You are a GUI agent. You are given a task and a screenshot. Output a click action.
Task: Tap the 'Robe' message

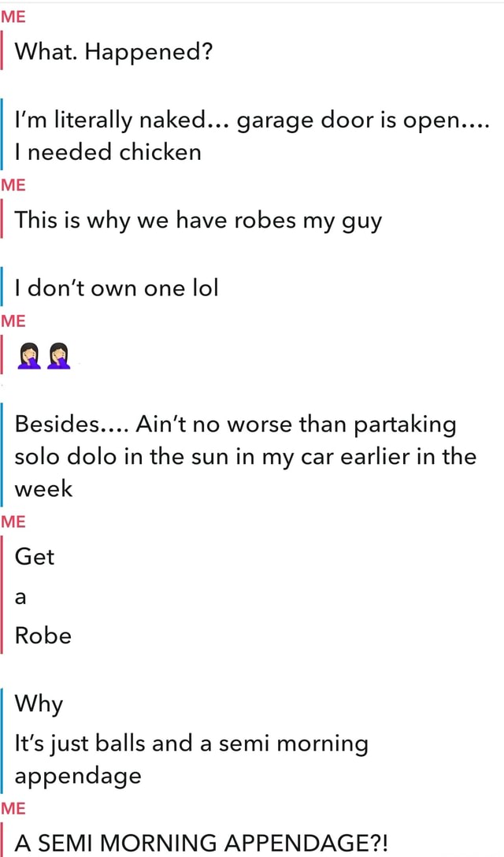[x=43, y=636]
